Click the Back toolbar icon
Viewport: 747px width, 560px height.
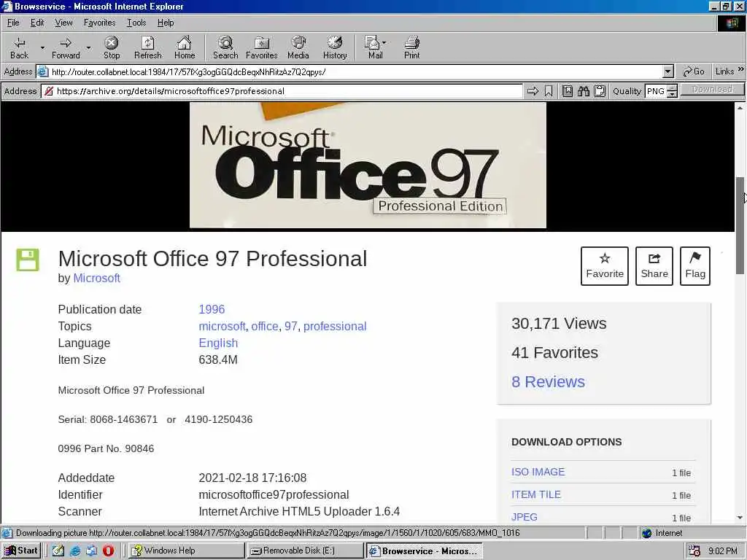click(x=19, y=47)
